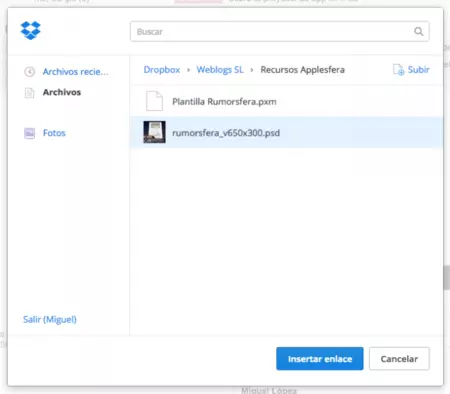Click the Subir upload link
450x394 pixels.
click(418, 70)
